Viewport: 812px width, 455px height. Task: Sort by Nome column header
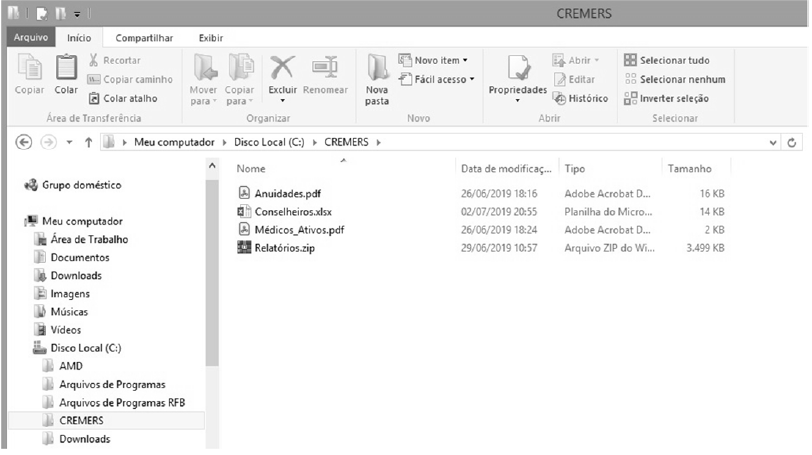click(251, 169)
